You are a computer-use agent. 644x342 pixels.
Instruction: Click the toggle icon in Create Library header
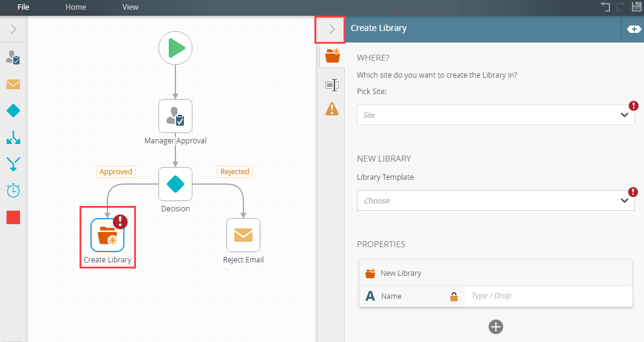tap(634, 29)
